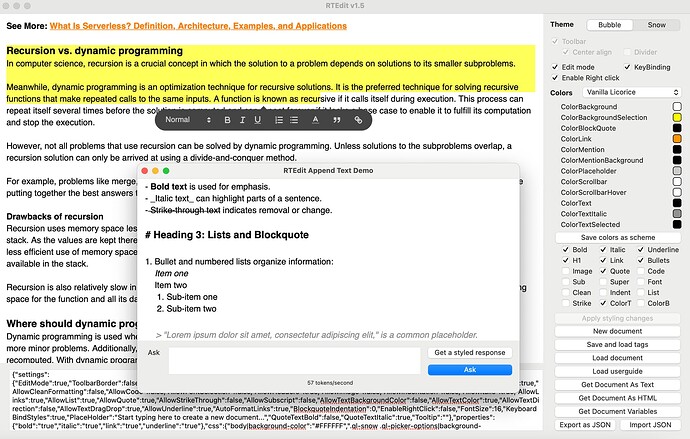Click the New document button
690x439 pixels.
(x=617, y=331)
